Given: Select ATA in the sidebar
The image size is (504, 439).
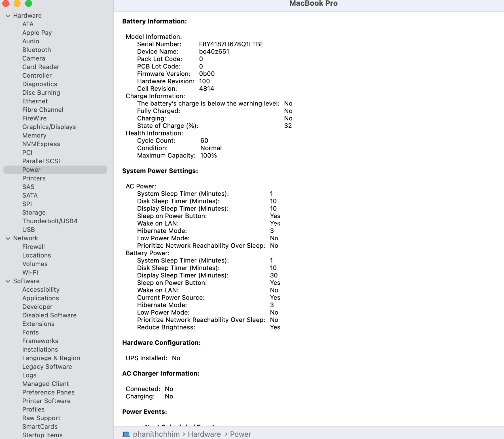Looking at the screenshot, I should 28,24.
